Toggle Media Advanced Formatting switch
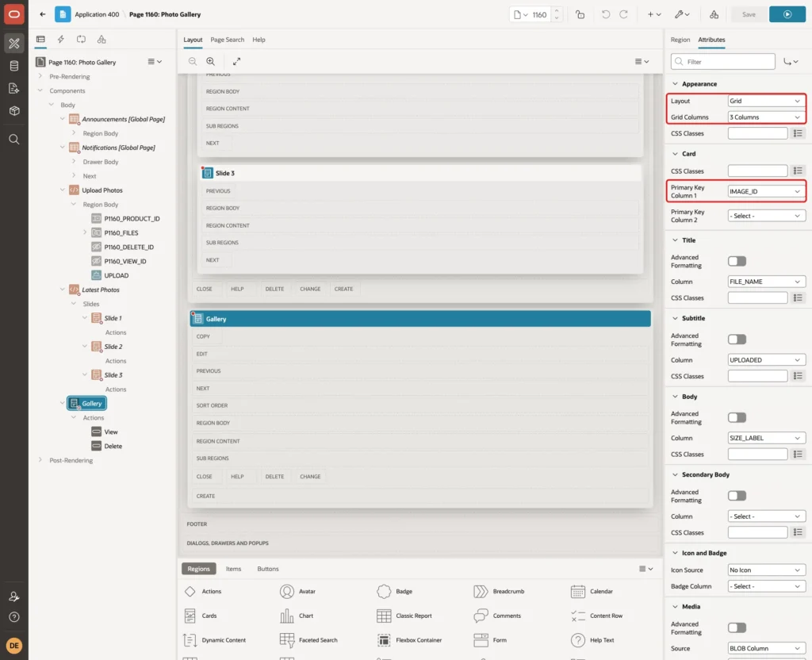Screen dimensions: 812x660 click(737, 628)
